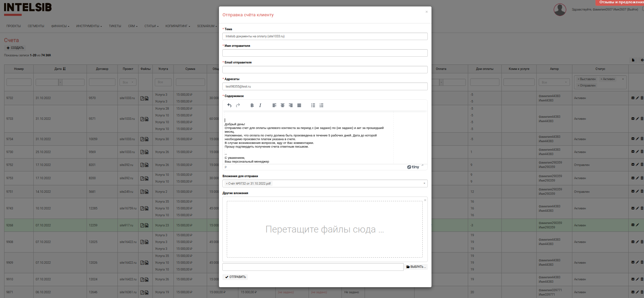Center-align the message text
The width and height of the screenshot is (644, 298).
click(x=282, y=105)
